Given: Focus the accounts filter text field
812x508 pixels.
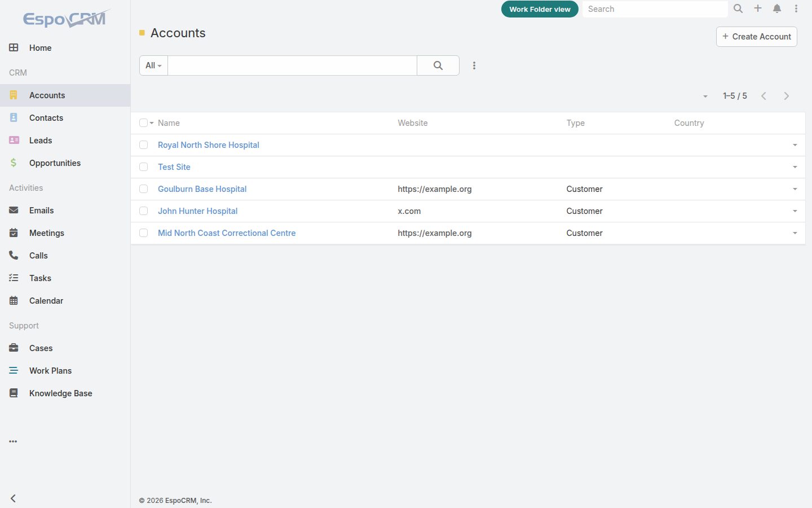Looking at the screenshot, I should coord(292,65).
